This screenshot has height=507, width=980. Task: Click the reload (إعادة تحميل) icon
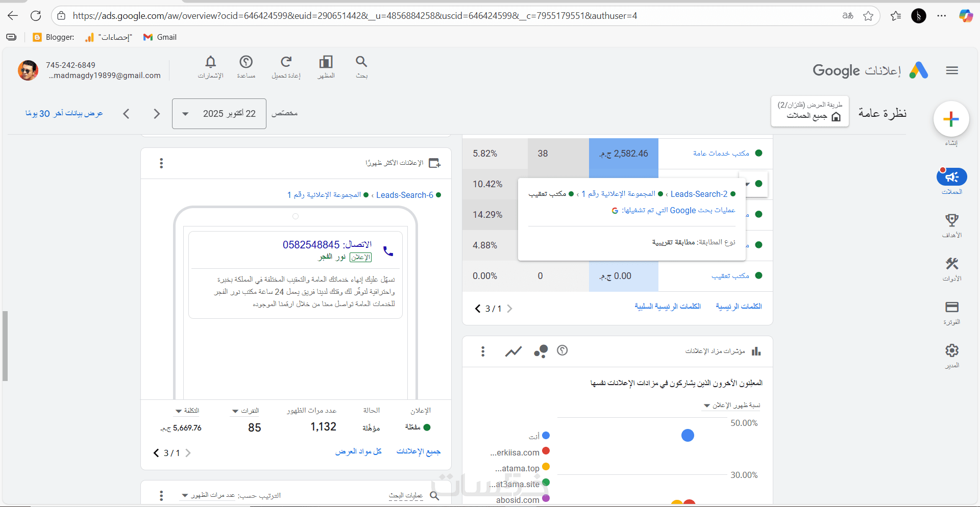coord(286,62)
